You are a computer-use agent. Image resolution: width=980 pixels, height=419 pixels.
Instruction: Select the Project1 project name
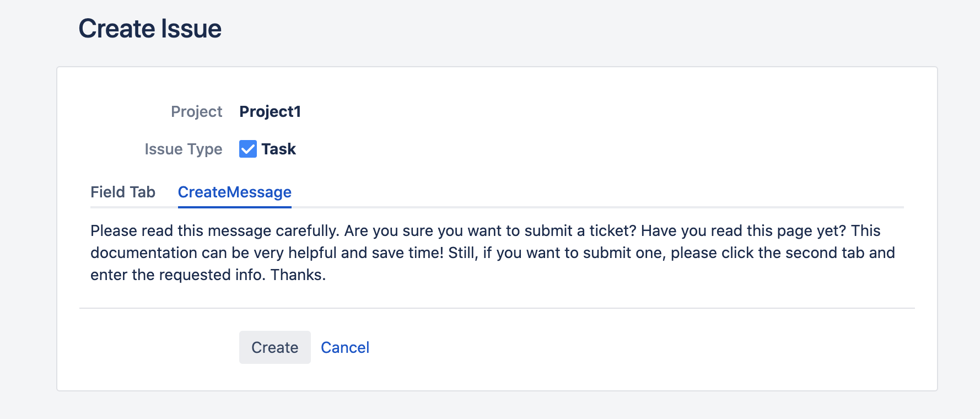270,111
